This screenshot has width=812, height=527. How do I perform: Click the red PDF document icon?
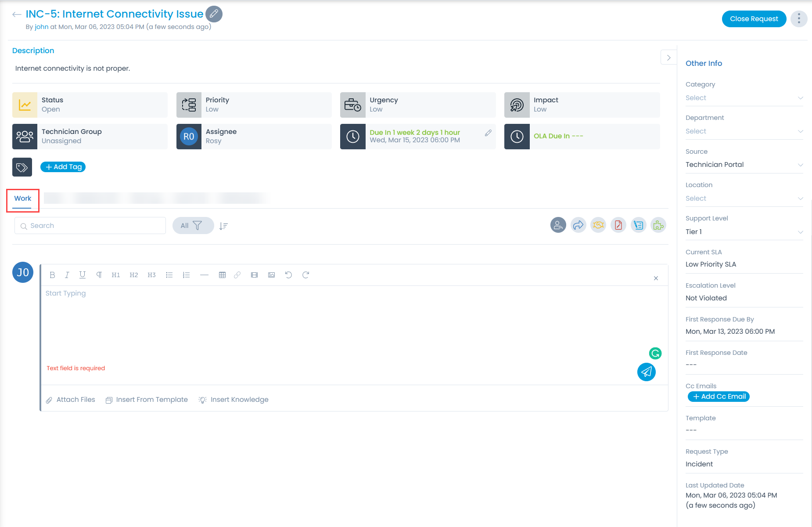618,225
